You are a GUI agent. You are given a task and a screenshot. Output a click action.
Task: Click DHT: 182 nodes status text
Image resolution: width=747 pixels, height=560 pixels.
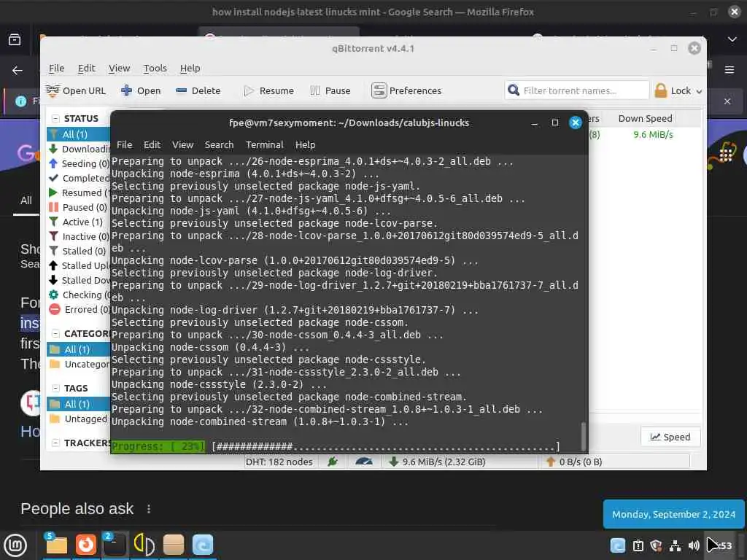click(279, 462)
